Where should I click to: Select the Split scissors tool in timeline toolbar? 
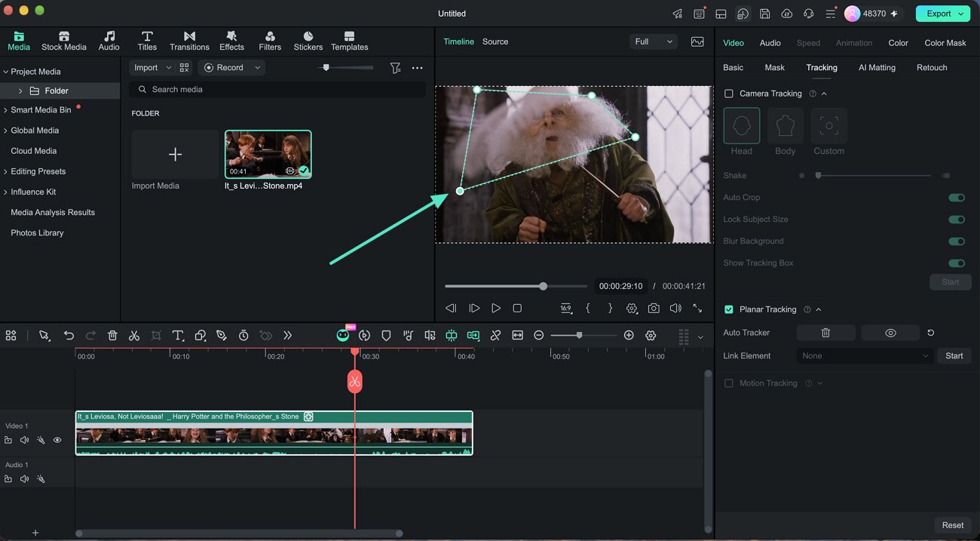134,336
